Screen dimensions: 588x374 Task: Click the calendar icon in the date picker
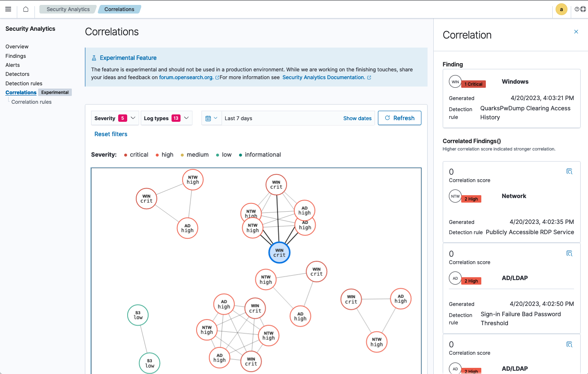209,118
